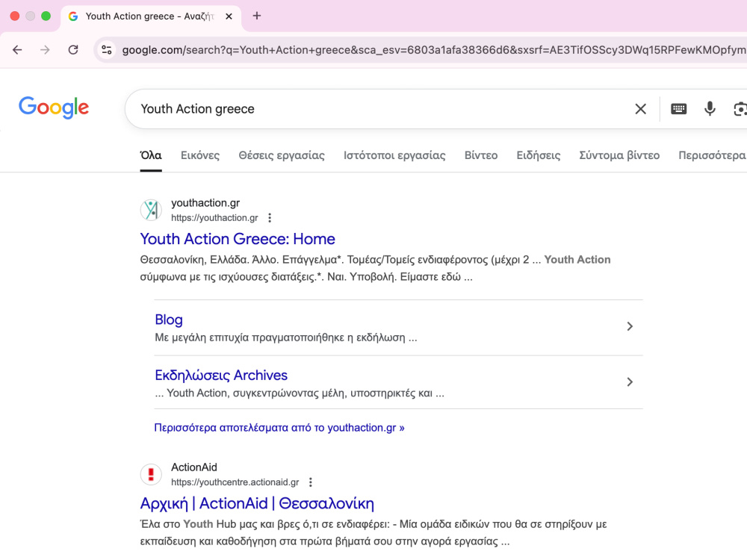Image resolution: width=747 pixels, height=560 pixels.
Task: Open the on-screen keyboard input tool
Action: point(678,109)
